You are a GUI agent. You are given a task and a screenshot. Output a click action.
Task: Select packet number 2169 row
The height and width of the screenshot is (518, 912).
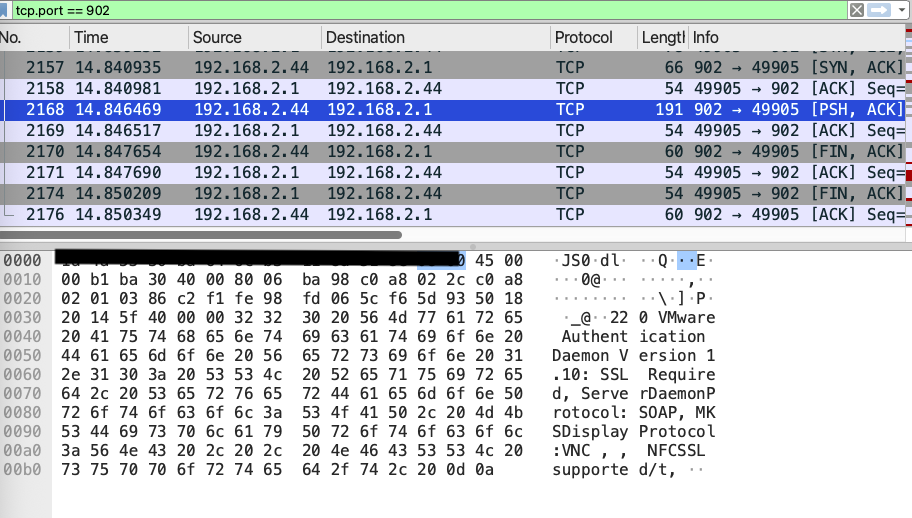click(453, 130)
